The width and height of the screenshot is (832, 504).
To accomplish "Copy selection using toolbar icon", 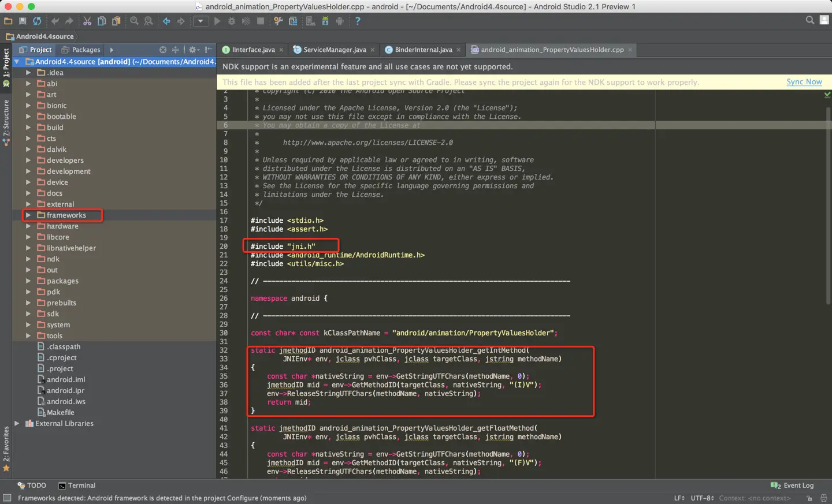I will pyautogui.click(x=102, y=21).
